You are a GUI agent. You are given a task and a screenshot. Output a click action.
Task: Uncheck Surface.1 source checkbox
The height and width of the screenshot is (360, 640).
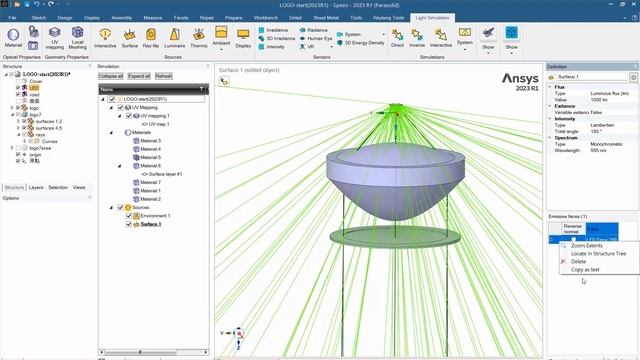(x=129, y=224)
